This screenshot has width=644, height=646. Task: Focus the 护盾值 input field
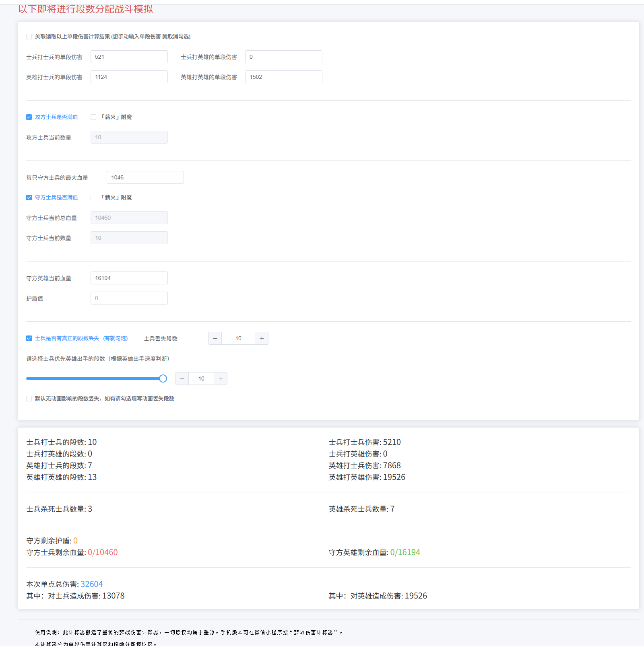[129, 298]
